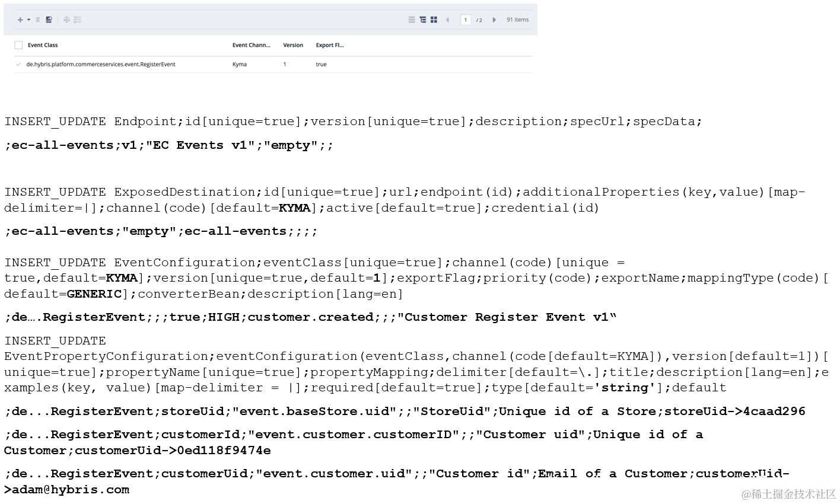Switch to grid view icon
Image resolution: width=840 pixels, height=504 pixels.
click(434, 20)
